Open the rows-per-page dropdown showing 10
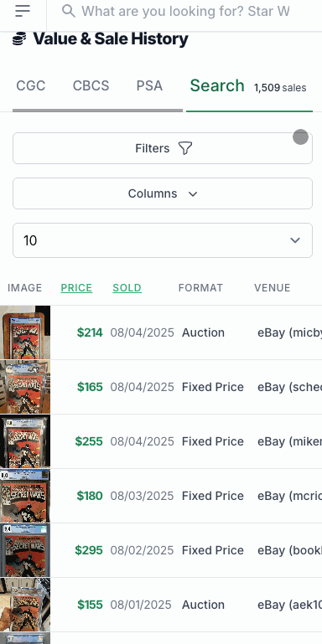The image size is (322, 644). [163, 240]
